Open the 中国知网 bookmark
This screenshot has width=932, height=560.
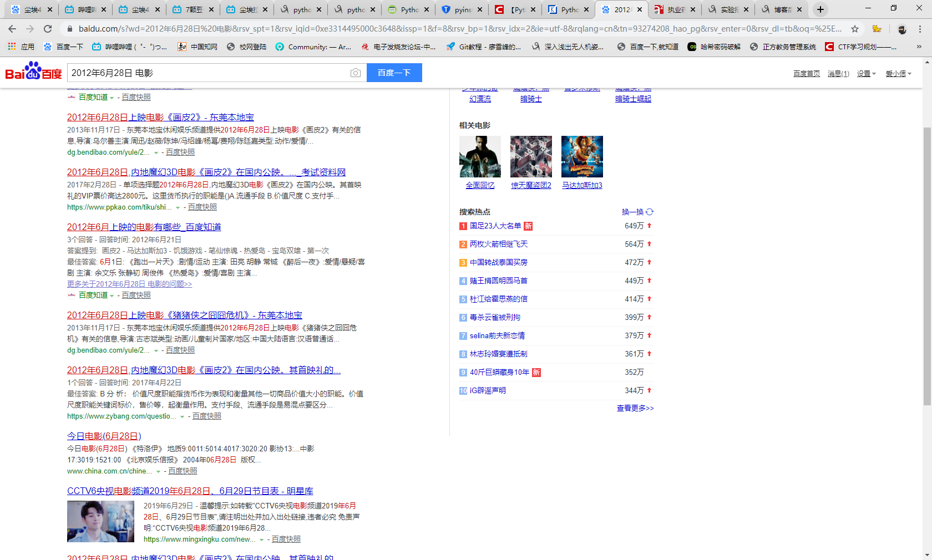(x=197, y=47)
